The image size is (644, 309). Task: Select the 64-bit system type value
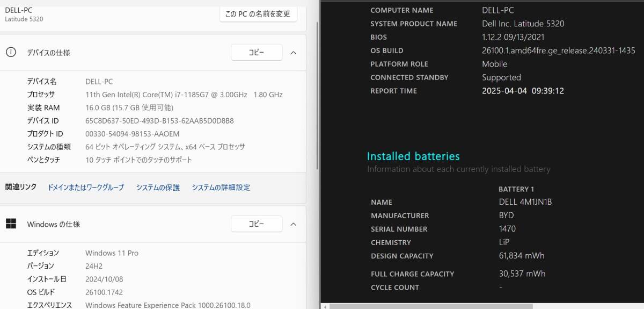click(x=165, y=147)
